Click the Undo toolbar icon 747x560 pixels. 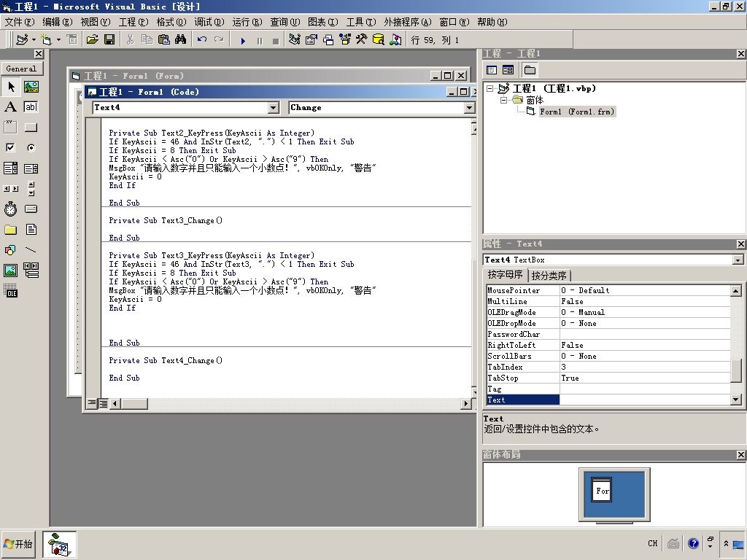pos(202,39)
